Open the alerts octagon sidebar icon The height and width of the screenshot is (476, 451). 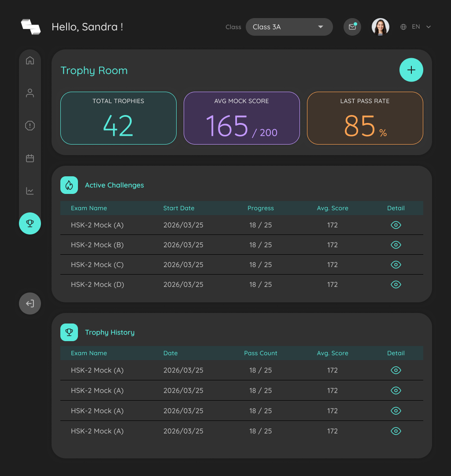click(30, 125)
